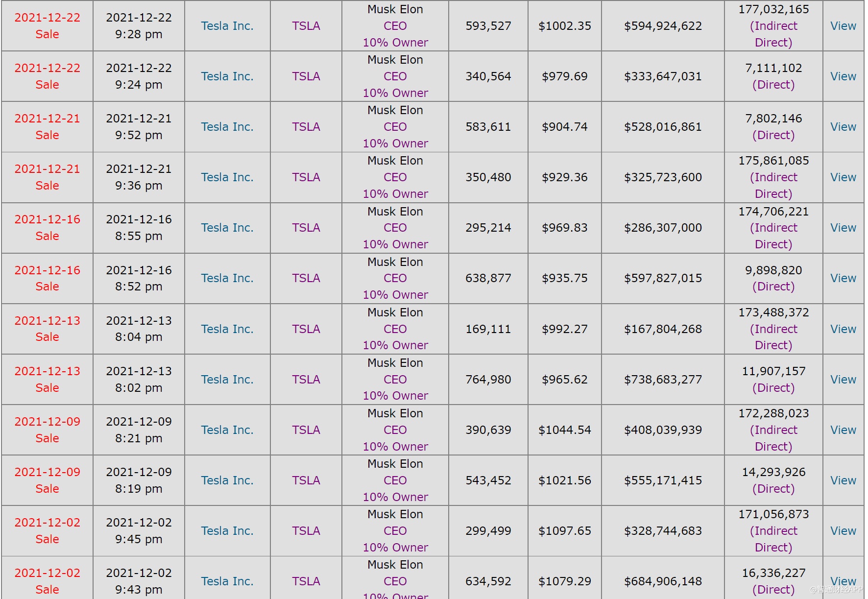Click 2021-12-09 Sale link for the 8:19 pm filing
This screenshot has width=868, height=599.
[x=47, y=480]
